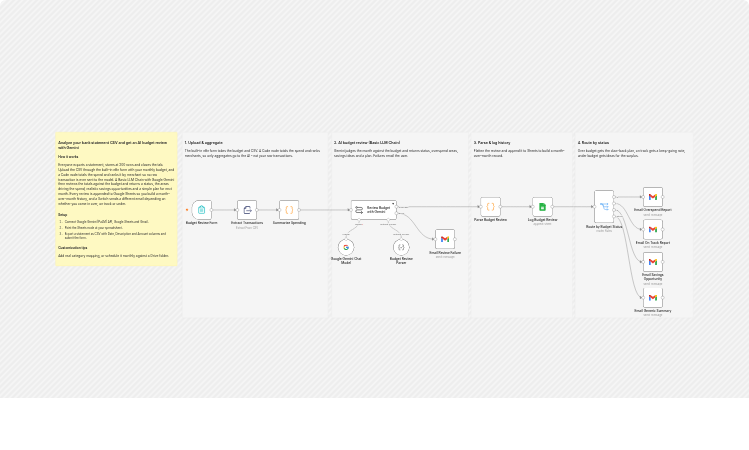The image size is (749, 450).
Task: Open the Parse Budget Review code node
Action: click(x=490, y=207)
